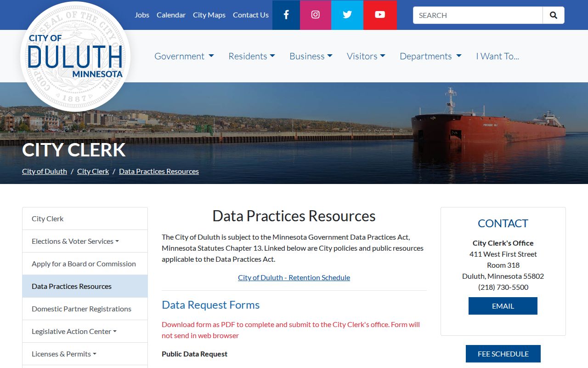Screen dimensions: 588x368
Task: Open the Jobs link
Action: click(142, 15)
